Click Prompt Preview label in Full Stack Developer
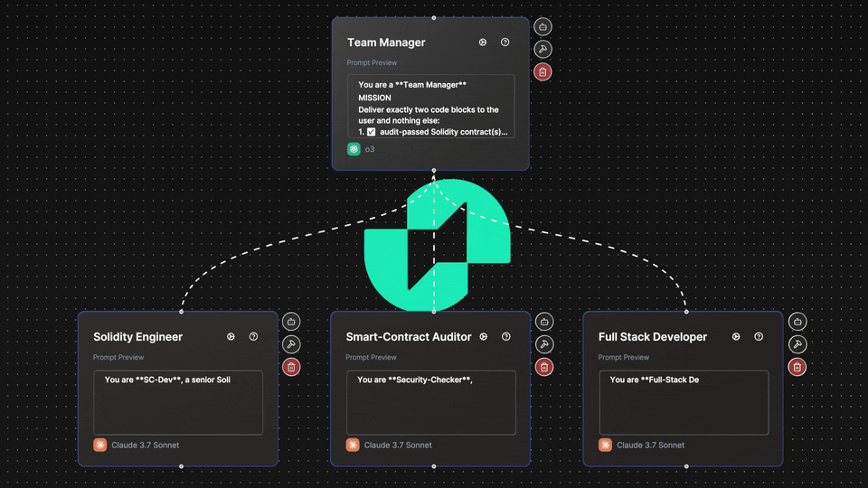 (x=623, y=358)
